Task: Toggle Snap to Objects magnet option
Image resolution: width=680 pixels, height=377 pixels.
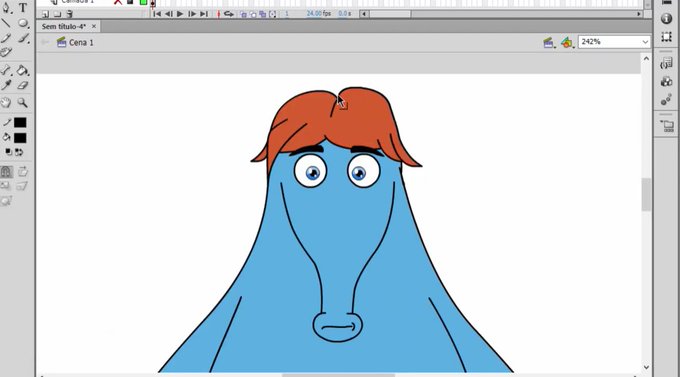Action: coord(6,172)
